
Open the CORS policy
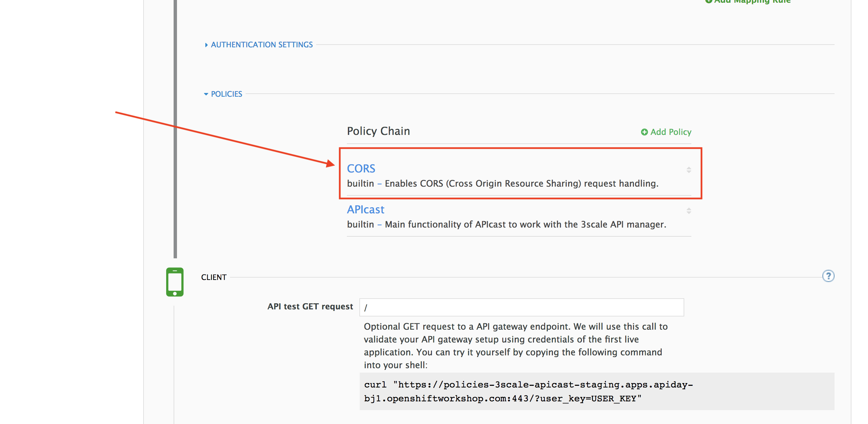pos(361,168)
